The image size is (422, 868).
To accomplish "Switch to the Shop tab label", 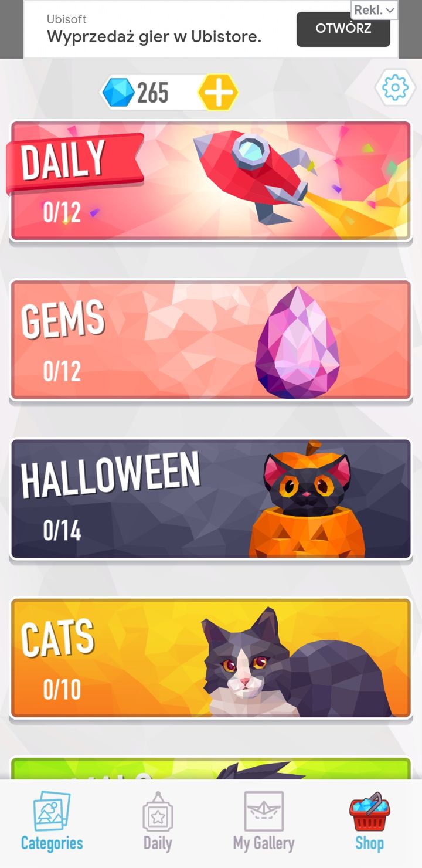I will coord(369,843).
